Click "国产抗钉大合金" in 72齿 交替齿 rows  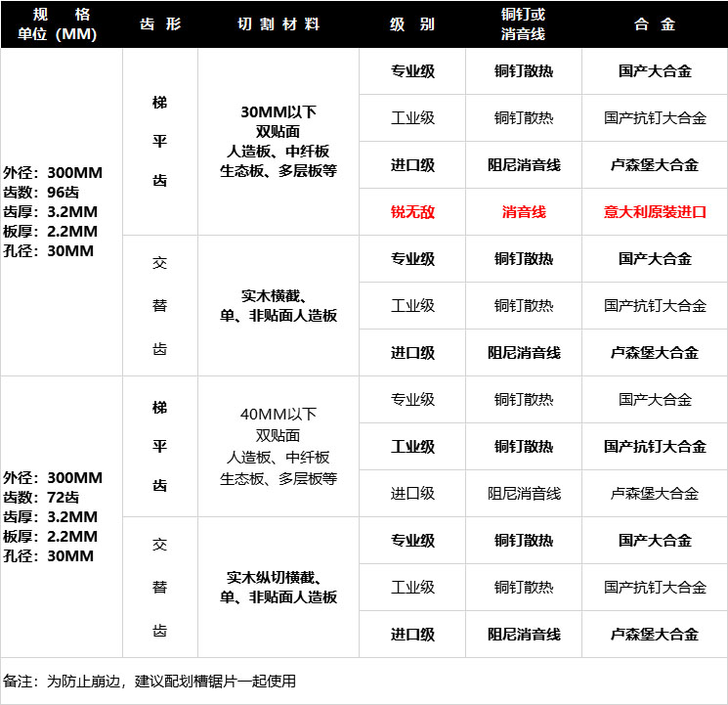coord(655,588)
